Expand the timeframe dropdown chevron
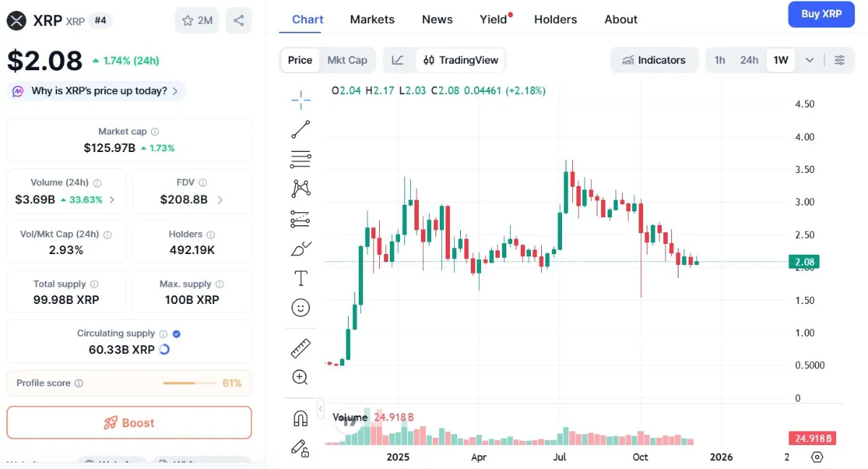 (810, 60)
